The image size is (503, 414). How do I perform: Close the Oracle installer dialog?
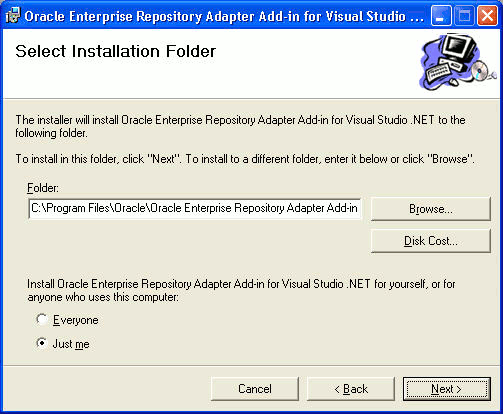click(487, 16)
